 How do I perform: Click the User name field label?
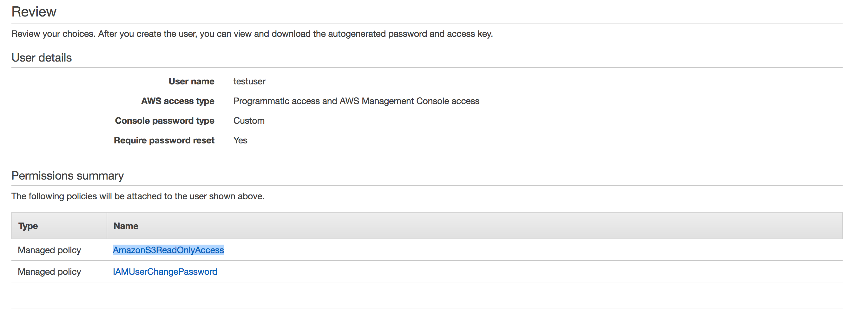(x=191, y=81)
